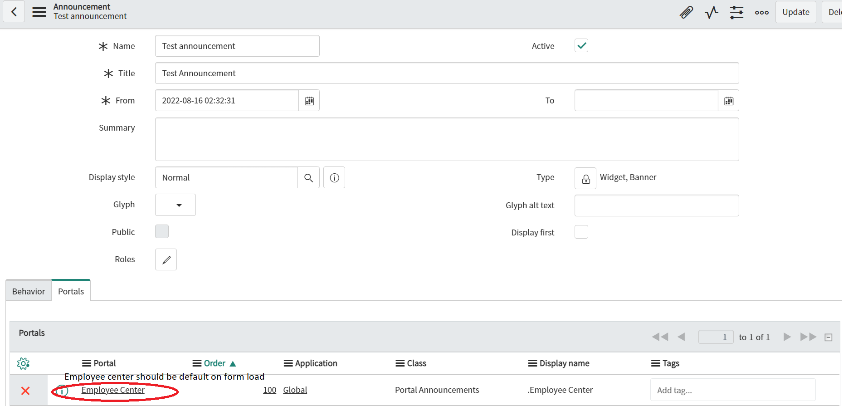The width and height of the screenshot is (868, 406).
Task: Click the From date field
Action: (x=227, y=101)
